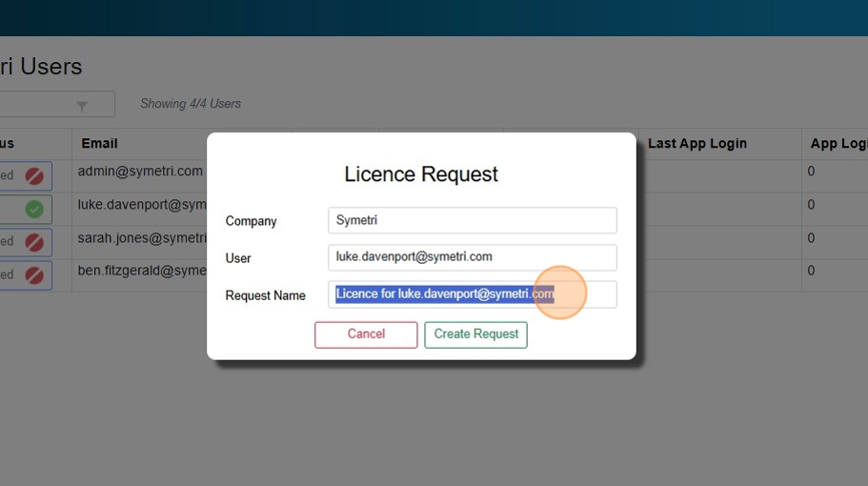Click the green check icon for luke.davenport

tap(34, 209)
